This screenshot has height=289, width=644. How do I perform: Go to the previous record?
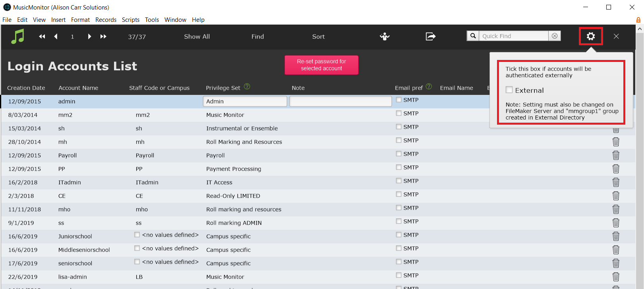(x=56, y=37)
